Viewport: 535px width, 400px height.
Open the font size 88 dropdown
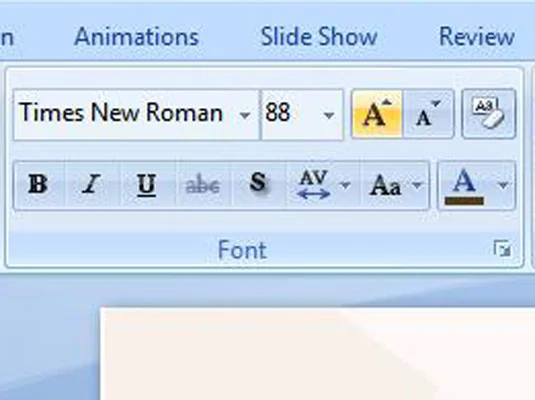click(329, 115)
